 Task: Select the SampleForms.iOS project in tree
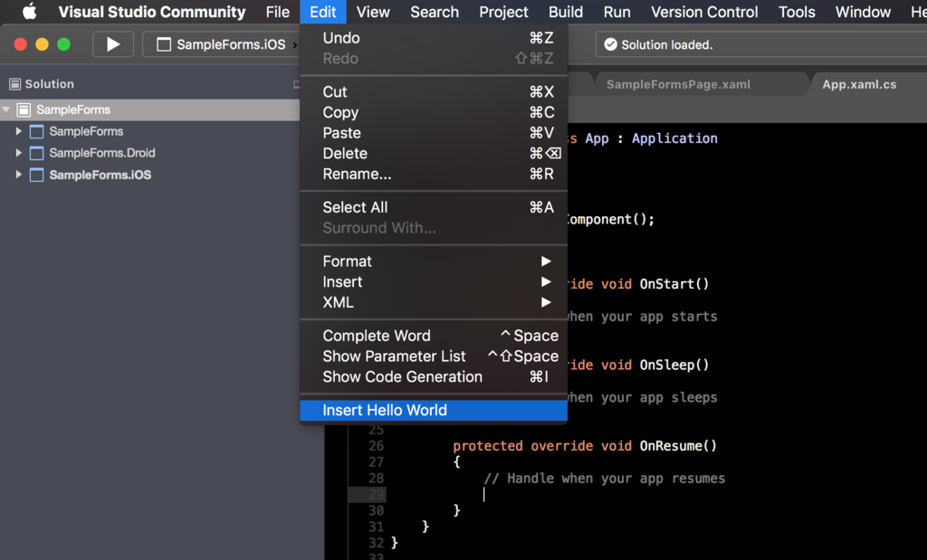point(100,175)
